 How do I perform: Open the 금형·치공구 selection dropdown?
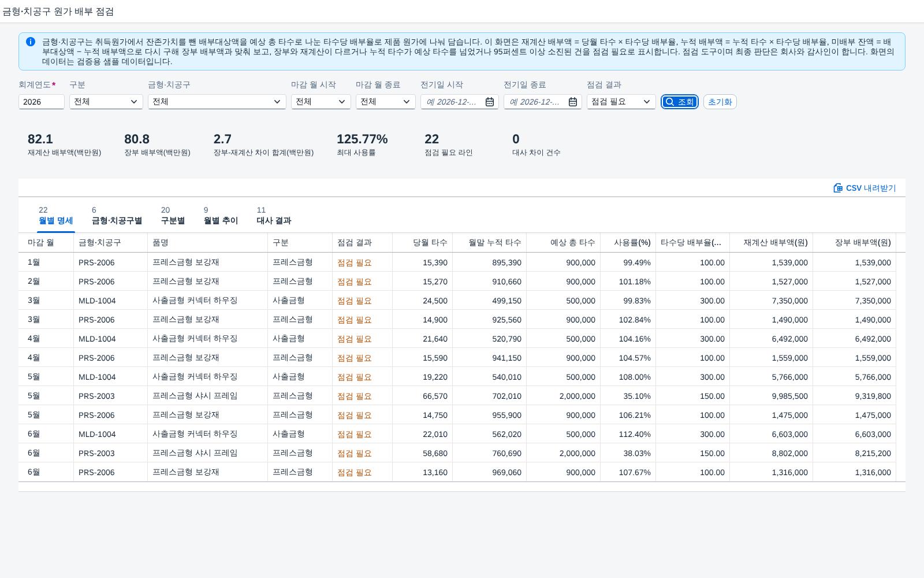[277, 102]
